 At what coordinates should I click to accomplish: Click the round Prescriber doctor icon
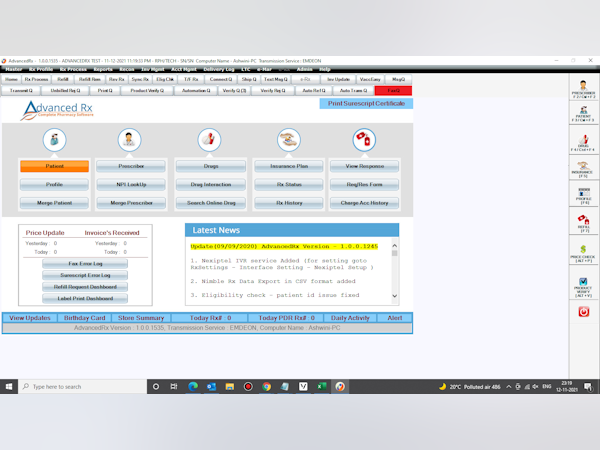pos(129,140)
